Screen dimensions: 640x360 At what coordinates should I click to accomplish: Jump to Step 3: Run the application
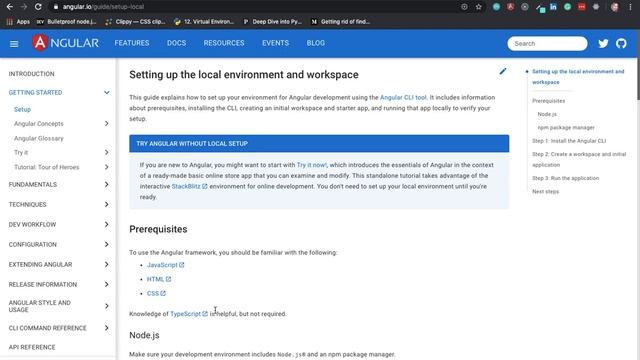click(565, 178)
